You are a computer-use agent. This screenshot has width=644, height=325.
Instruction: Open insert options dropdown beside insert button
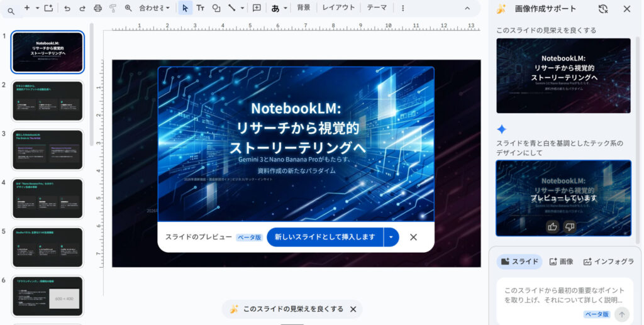(x=391, y=237)
